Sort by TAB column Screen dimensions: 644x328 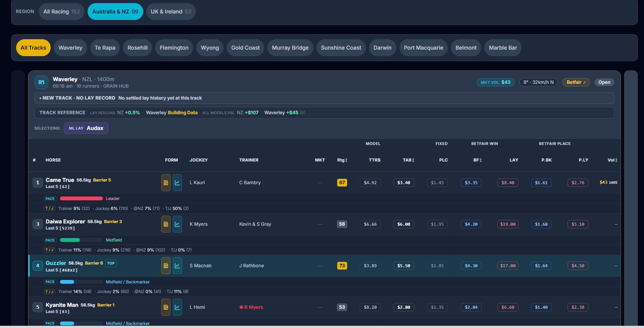point(408,160)
